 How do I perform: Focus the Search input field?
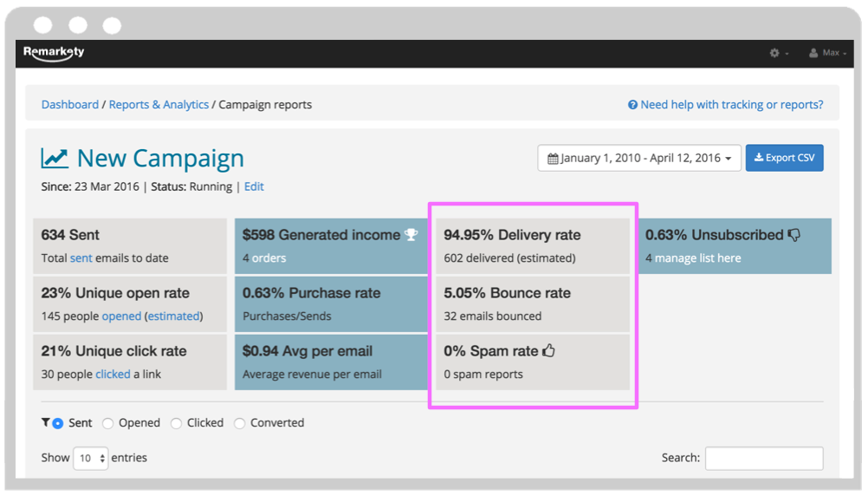764,459
